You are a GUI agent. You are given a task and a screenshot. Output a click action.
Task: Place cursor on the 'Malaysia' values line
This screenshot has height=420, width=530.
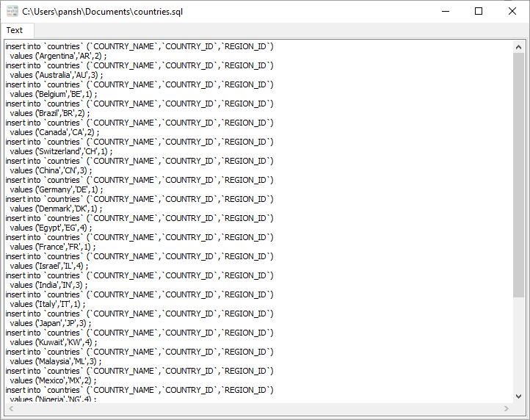(56, 361)
